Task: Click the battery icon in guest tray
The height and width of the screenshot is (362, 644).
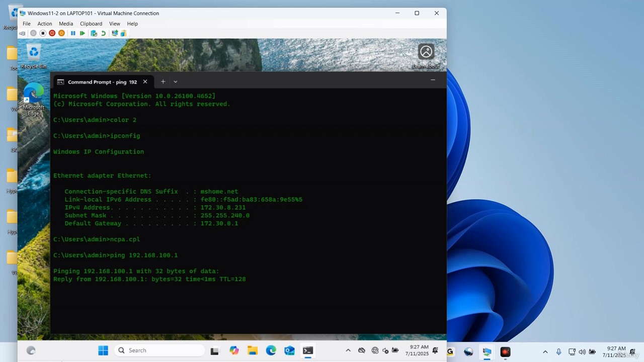Action: [395, 350]
